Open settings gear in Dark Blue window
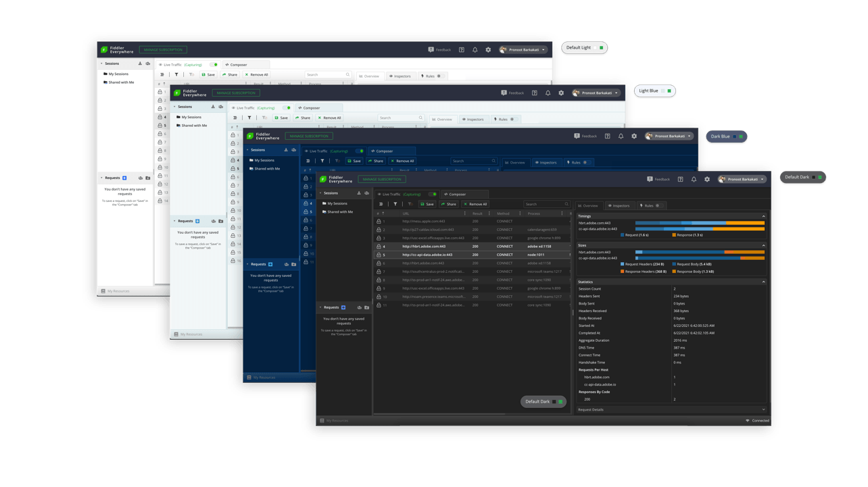The height and width of the screenshot is (487, 868). 634,136
